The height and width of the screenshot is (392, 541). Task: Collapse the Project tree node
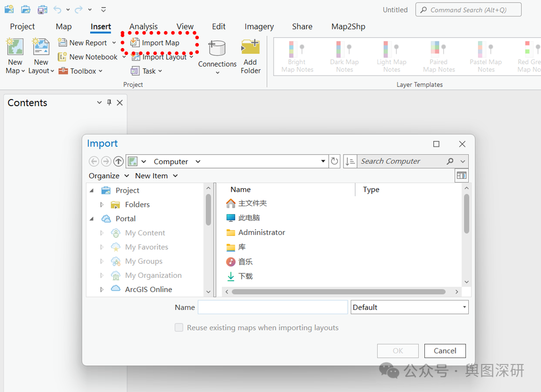92,190
